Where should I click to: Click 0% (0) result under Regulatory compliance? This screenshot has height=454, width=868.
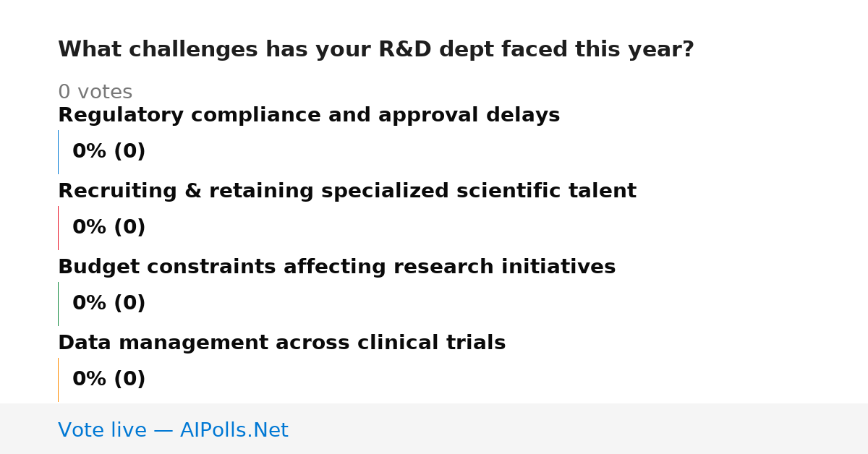109,152
